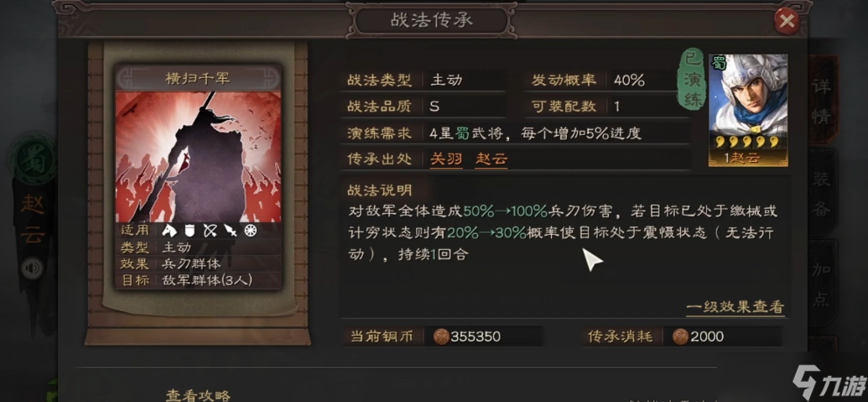Select the 赵云 hero portrait card
868x402 pixels.
(x=748, y=110)
